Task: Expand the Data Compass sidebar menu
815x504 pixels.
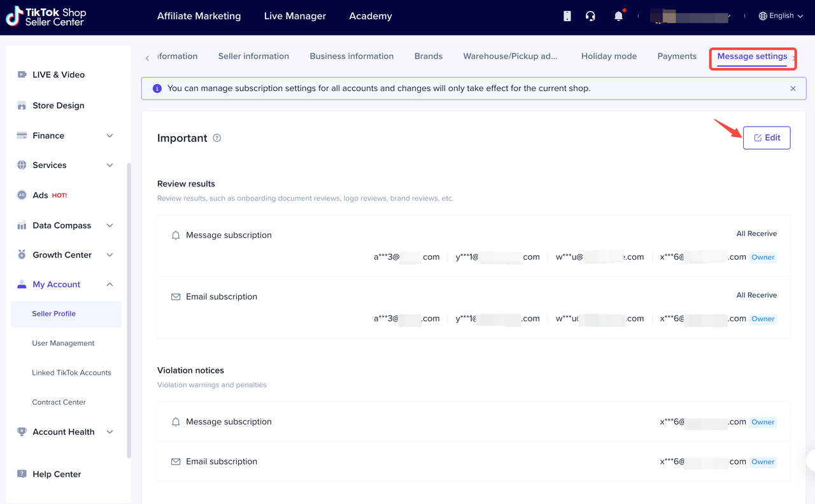Action: (x=110, y=225)
